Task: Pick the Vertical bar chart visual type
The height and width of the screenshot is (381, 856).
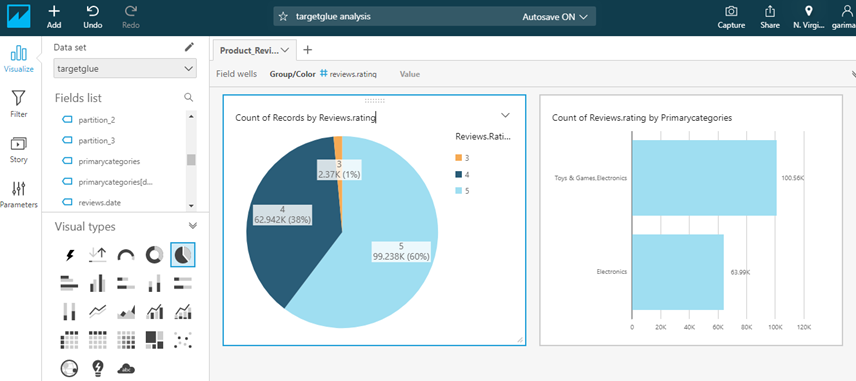Action: (98, 283)
